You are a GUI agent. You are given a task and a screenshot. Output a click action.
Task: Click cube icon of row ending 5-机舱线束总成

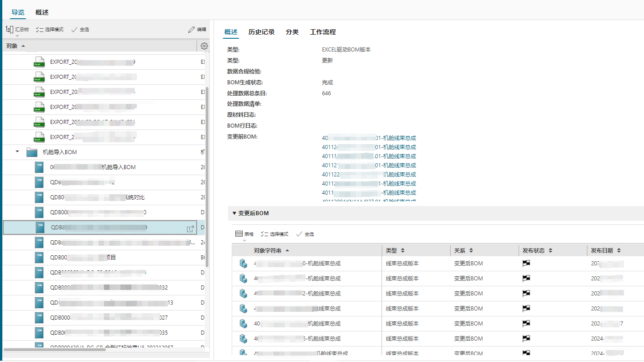tap(243, 339)
